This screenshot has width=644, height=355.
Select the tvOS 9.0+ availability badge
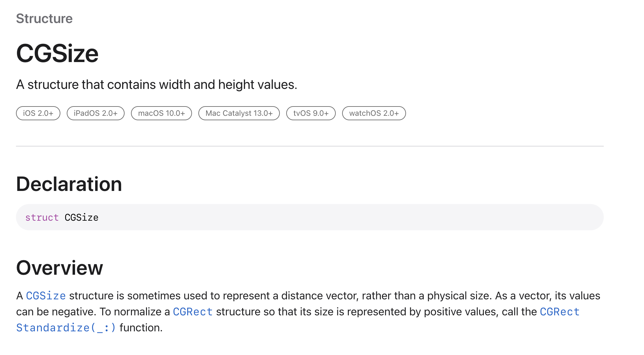pos(311,113)
